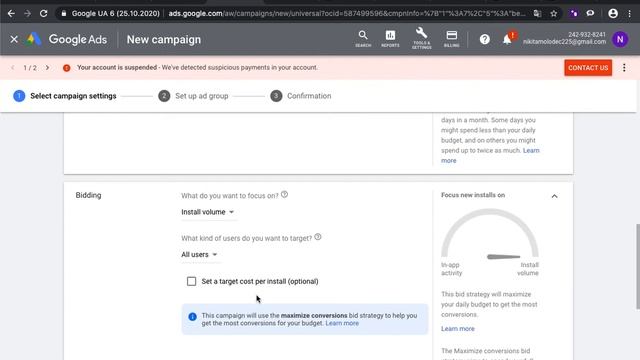Screen dimensions: 640x360
Task: Click the focus question help icon
Action: [284, 195]
